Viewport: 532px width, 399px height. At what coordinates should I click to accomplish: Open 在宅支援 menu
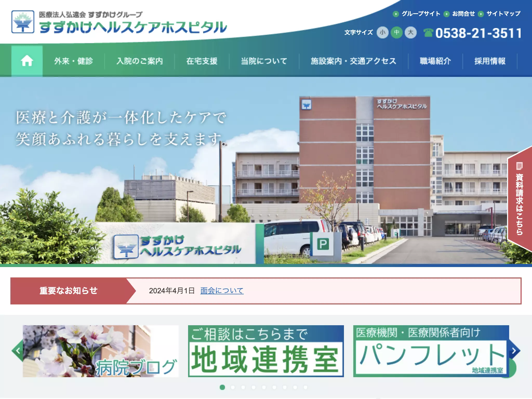202,61
